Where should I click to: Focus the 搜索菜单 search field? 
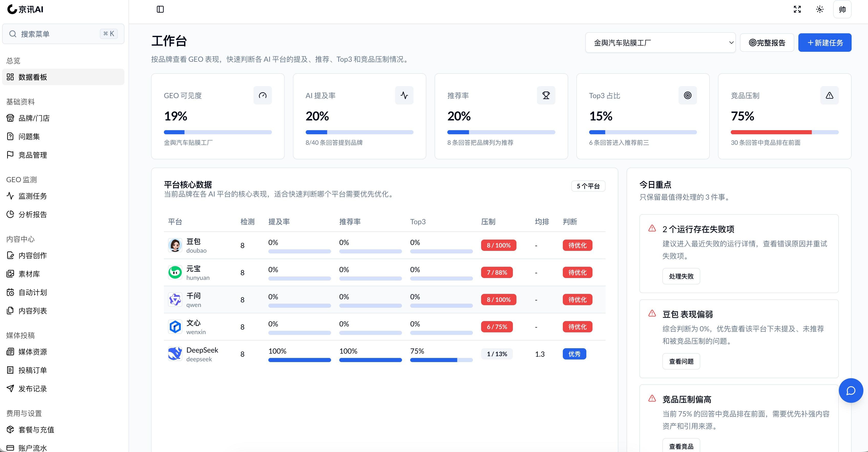[63, 34]
